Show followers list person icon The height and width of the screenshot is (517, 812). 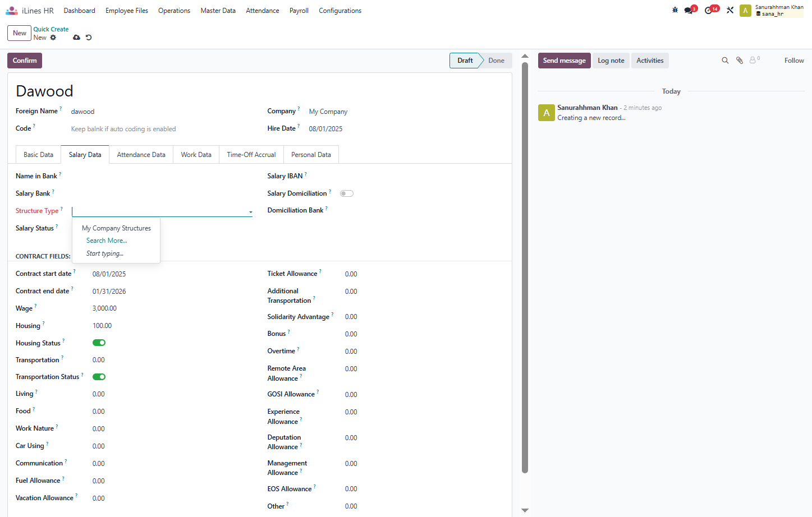(x=755, y=59)
